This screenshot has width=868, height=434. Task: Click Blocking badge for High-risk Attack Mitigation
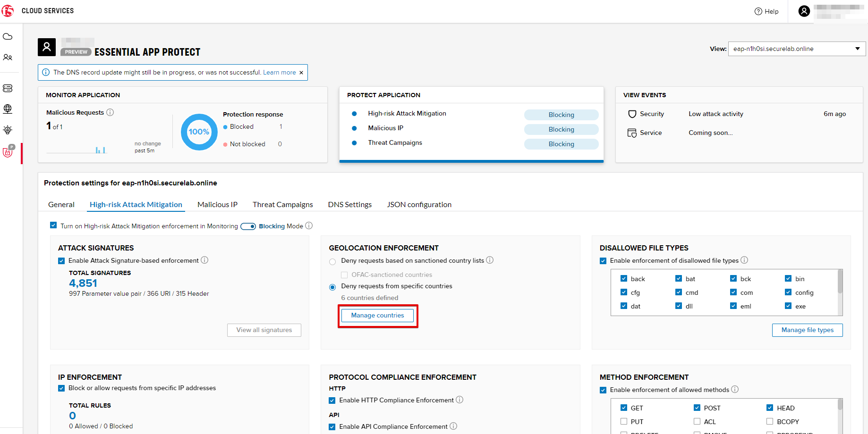pyautogui.click(x=562, y=115)
